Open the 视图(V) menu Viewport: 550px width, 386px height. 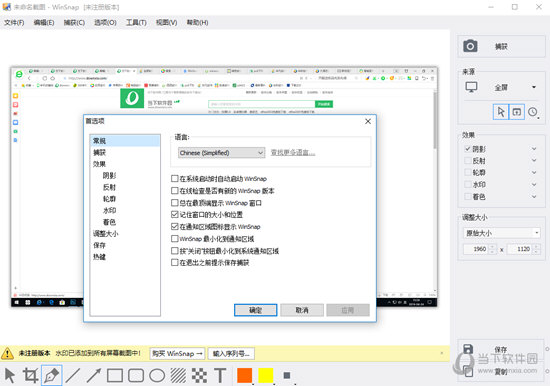point(166,22)
